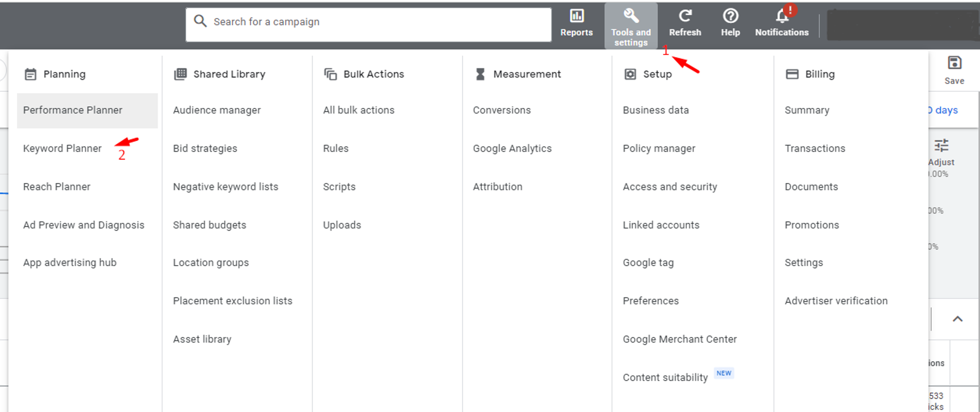
Task: Open Scripts under Bulk Actions
Action: [x=339, y=187]
